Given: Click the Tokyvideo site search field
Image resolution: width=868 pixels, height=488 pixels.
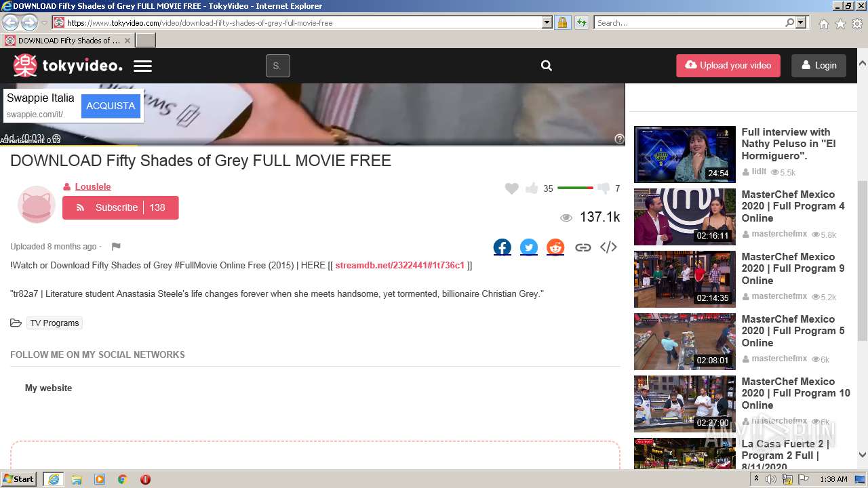Looking at the screenshot, I should [277, 66].
